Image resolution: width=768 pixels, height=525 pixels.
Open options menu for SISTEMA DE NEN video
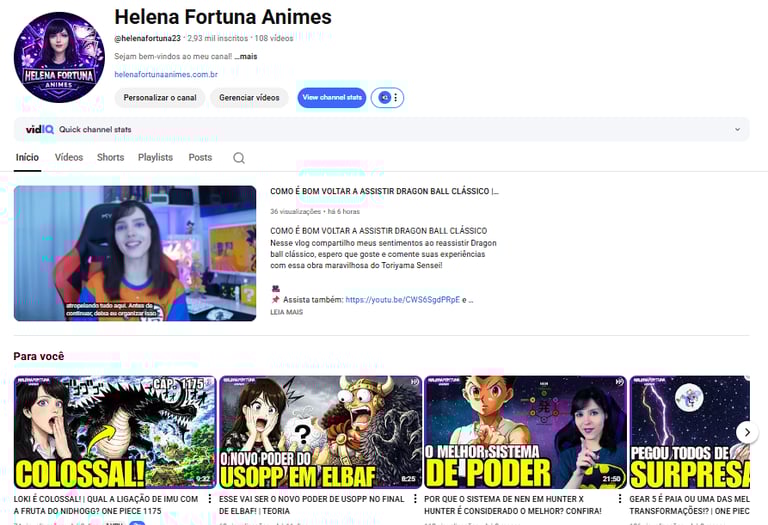(620, 499)
